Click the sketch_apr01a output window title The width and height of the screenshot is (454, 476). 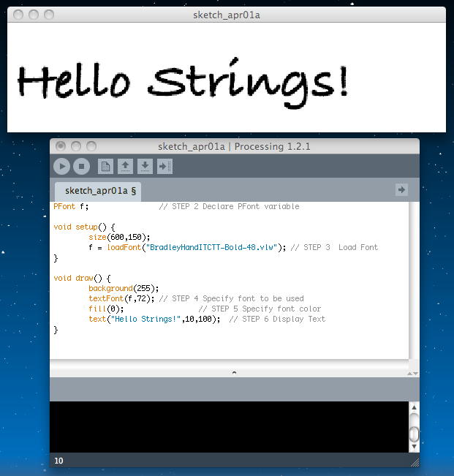227,15
